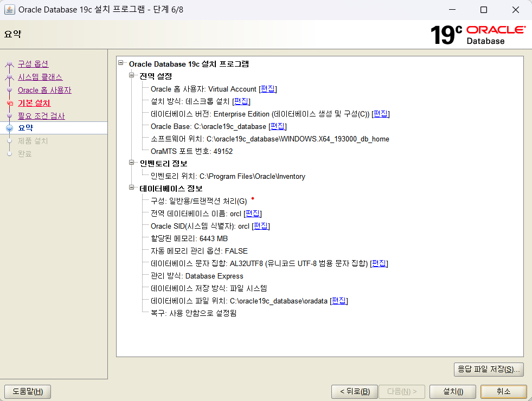Edit the 데이터베이스 문자 집합 AL32UTF8
This screenshot has width=532, height=401.
(x=379, y=263)
